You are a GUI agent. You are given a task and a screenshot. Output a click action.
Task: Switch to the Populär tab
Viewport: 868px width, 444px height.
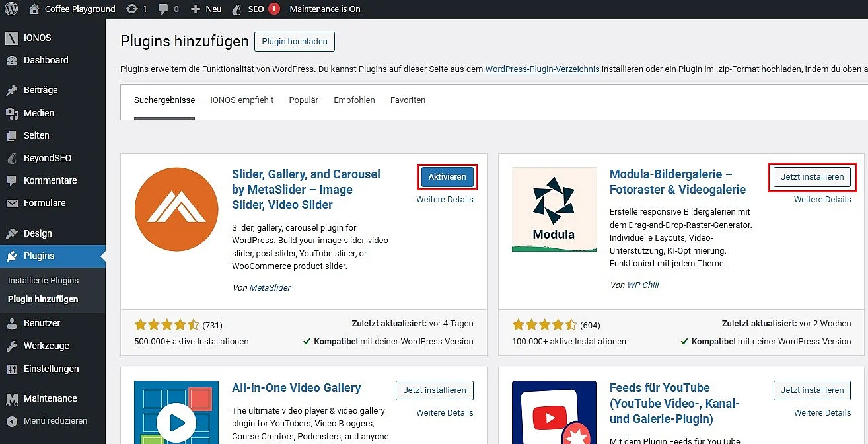[x=303, y=100]
